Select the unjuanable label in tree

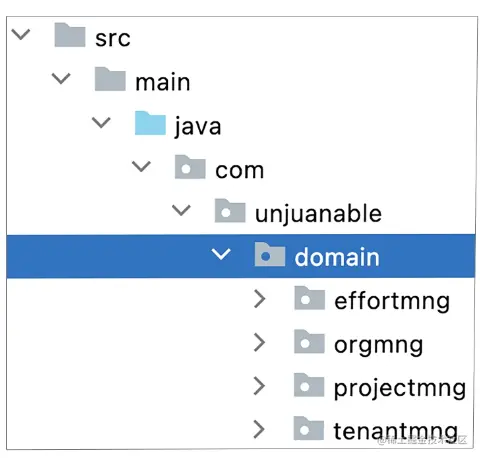tap(318, 214)
